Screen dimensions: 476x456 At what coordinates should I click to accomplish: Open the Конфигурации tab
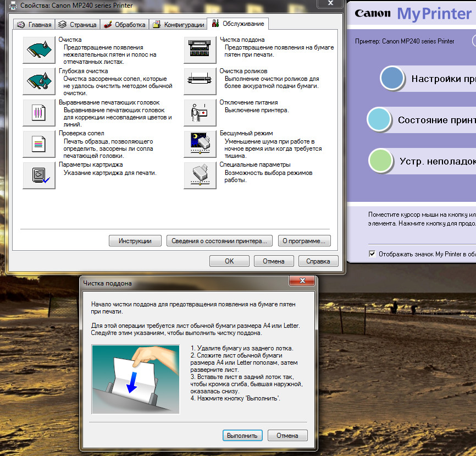[178, 25]
